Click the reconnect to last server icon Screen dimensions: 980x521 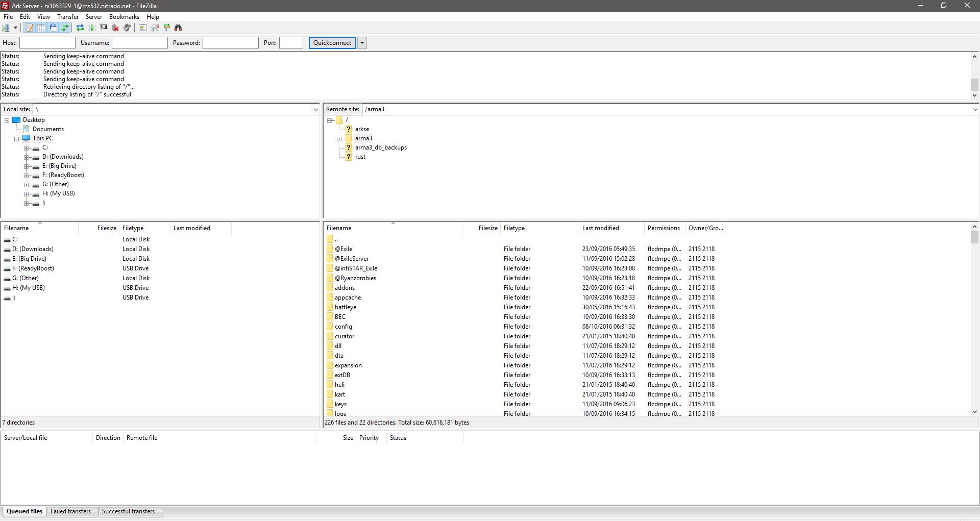127,28
